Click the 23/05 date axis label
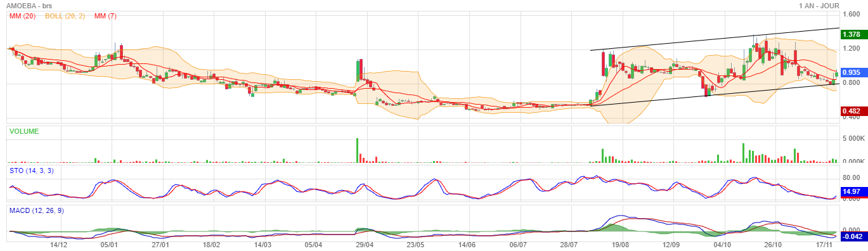The height and width of the screenshot is (251, 868). [x=415, y=244]
